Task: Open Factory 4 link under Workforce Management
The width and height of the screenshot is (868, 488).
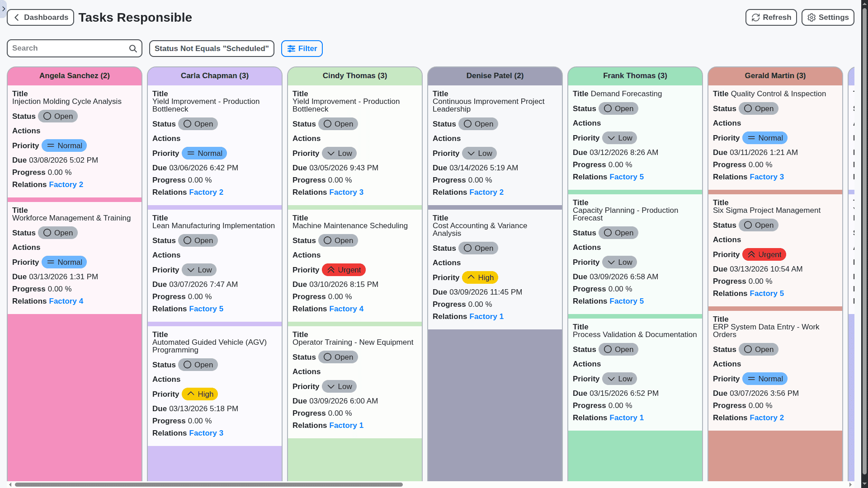Action: (x=66, y=301)
